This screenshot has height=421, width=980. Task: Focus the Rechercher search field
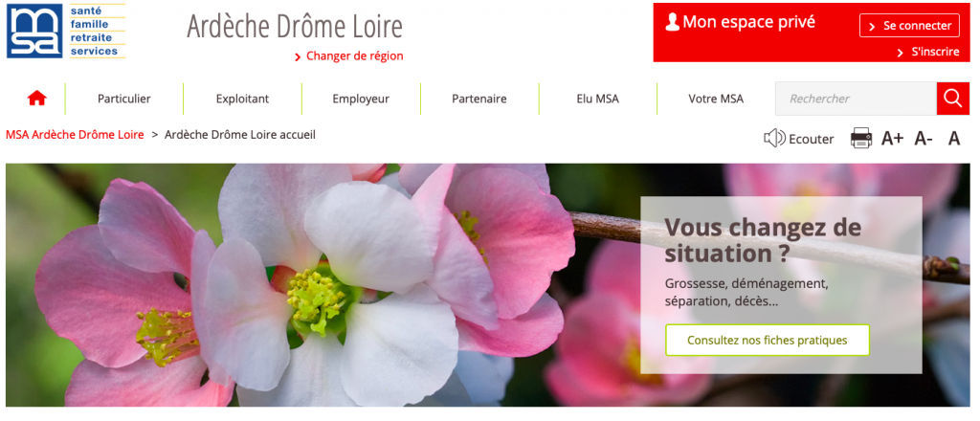pyautogui.click(x=856, y=99)
